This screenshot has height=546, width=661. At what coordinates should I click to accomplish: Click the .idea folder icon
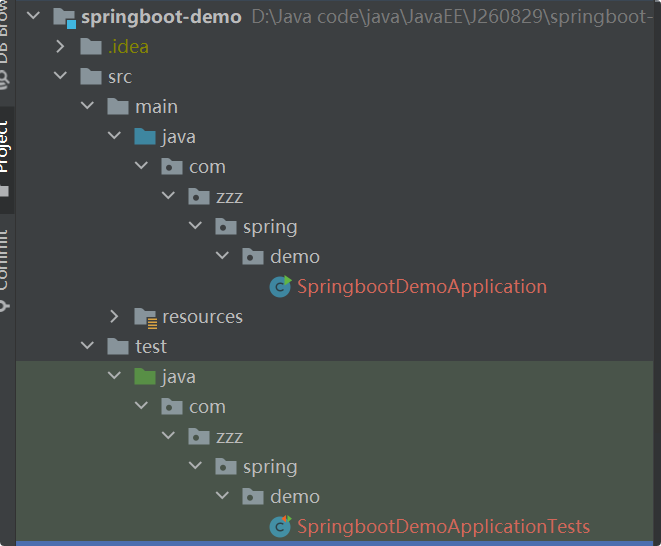click(x=91, y=46)
